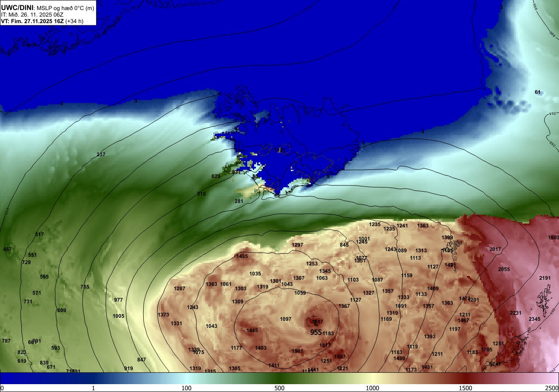Viewport: 559px width, 392px height.
Task: Click the height value 281
Action: [x=239, y=201]
